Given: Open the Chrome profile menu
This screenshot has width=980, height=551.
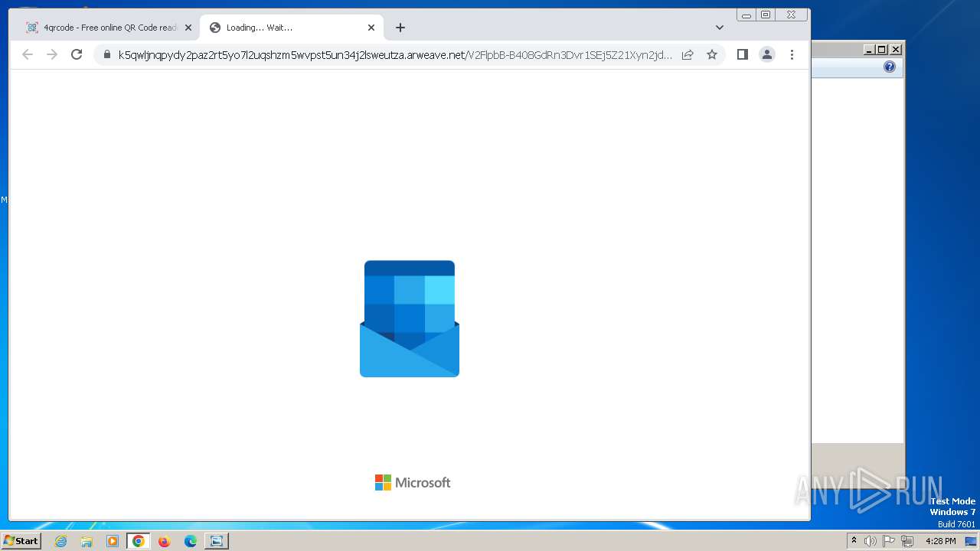Looking at the screenshot, I should tap(766, 54).
